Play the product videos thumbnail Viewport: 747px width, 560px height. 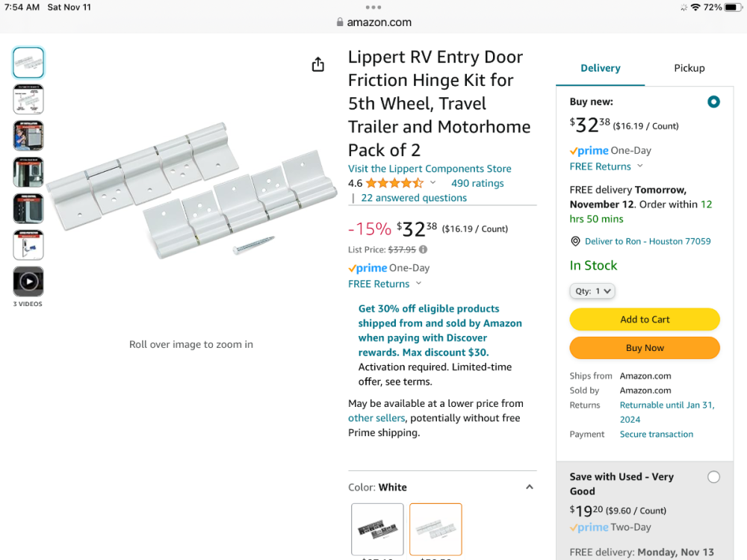[28, 281]
